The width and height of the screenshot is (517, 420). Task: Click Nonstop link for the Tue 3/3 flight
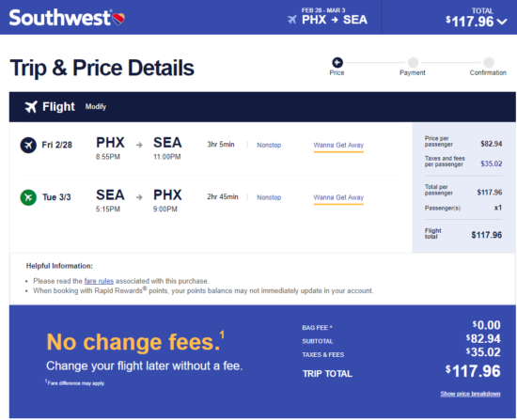click(269, 197)
